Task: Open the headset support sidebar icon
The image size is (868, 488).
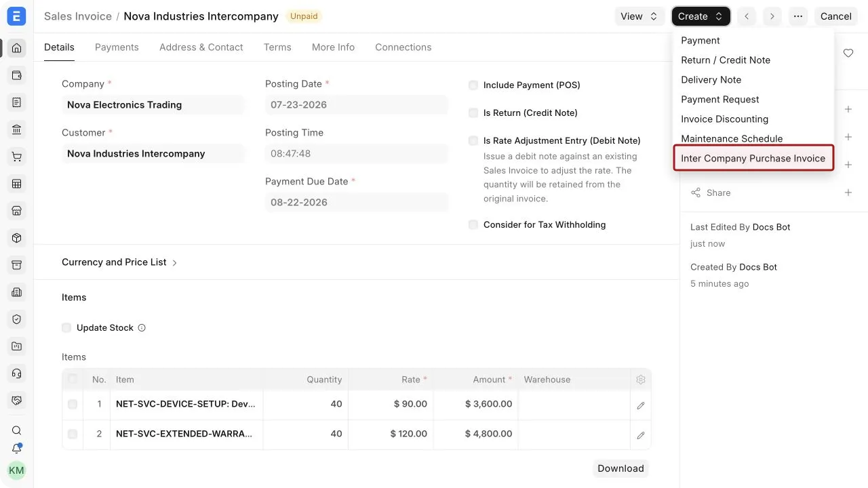Action: click(x=17, y=373)
